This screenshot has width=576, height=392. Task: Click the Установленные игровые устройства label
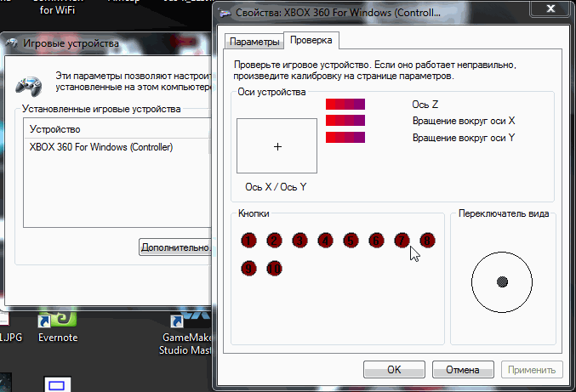tap(101, 109)
